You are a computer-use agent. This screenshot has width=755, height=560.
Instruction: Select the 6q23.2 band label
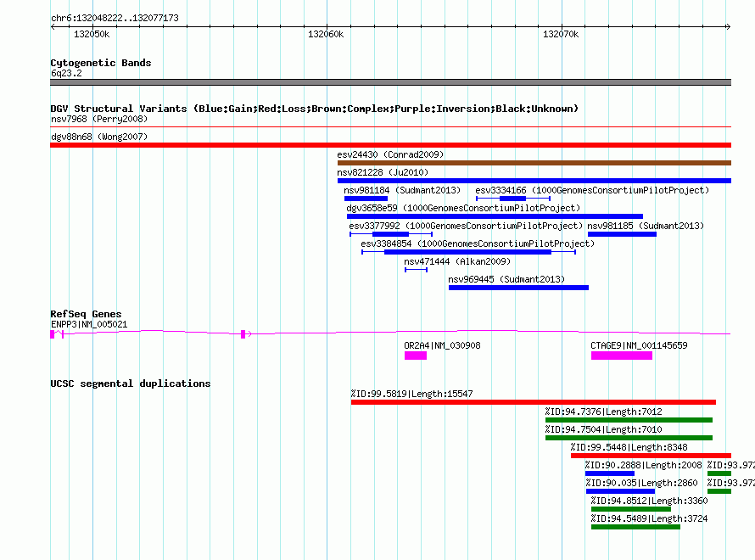coord(66,73)
